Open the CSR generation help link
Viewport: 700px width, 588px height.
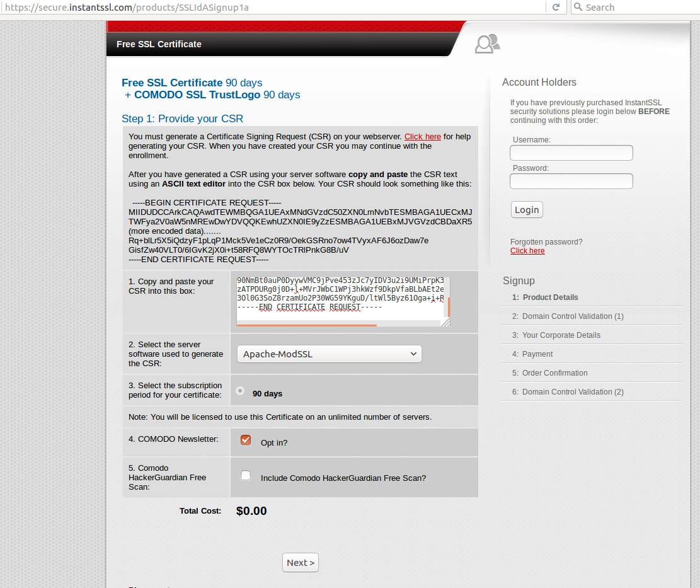[x=422, y=136]
